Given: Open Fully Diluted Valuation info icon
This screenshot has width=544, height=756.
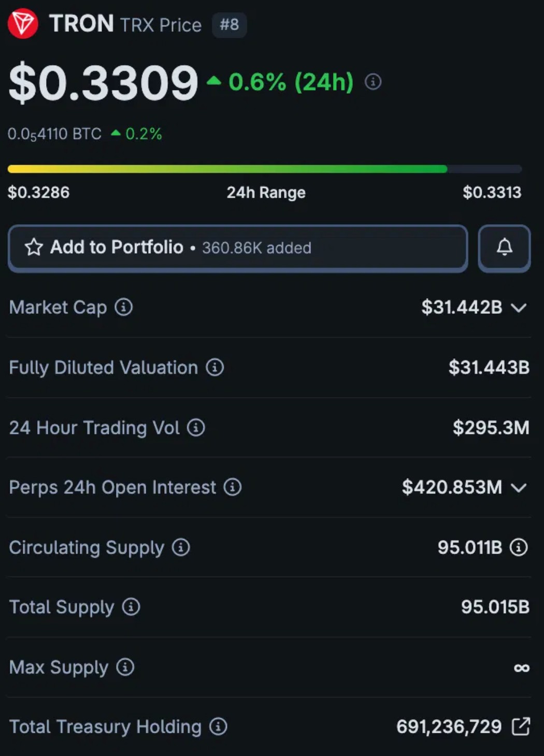Looking at the screenshot, I should tap(215, 367).
